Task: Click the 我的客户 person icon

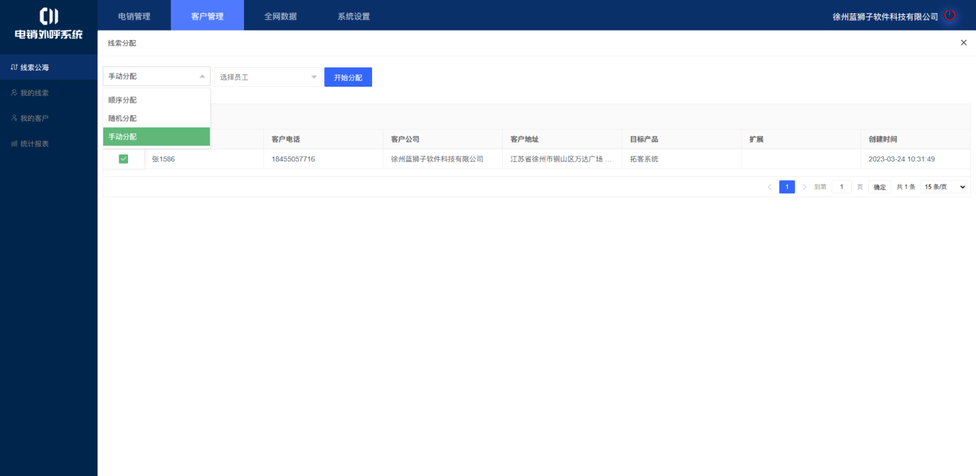Action: [14, 118]
